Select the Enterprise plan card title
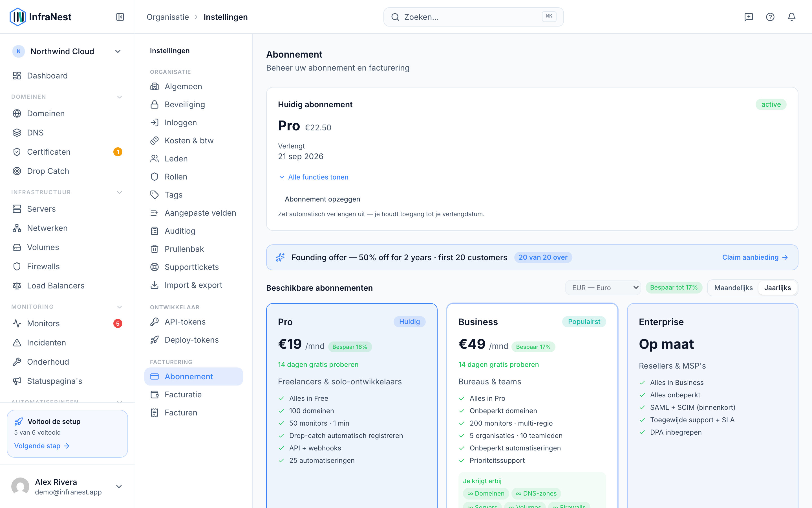Screen dimensions: 812x508 tap(661, 322)
